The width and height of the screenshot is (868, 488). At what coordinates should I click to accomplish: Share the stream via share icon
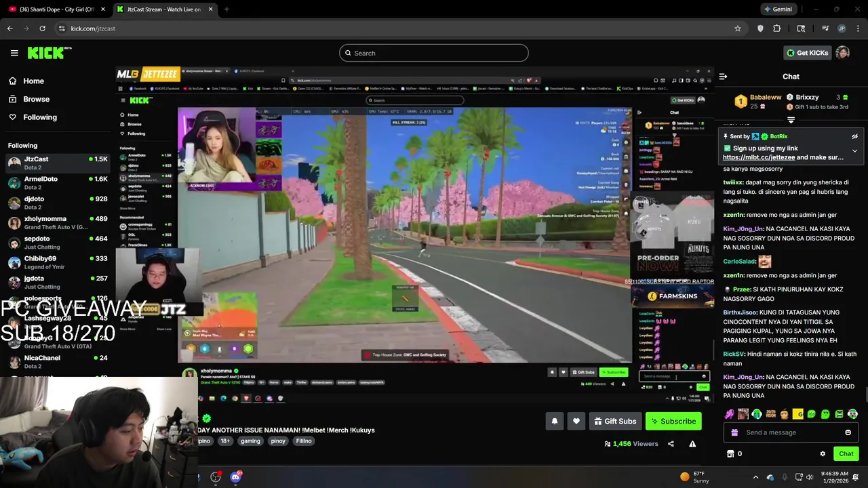point(671,444)
